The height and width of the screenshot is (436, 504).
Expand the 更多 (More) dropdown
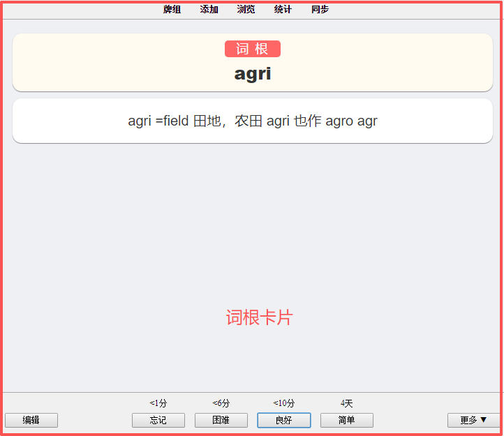click(x=473, y=420)
